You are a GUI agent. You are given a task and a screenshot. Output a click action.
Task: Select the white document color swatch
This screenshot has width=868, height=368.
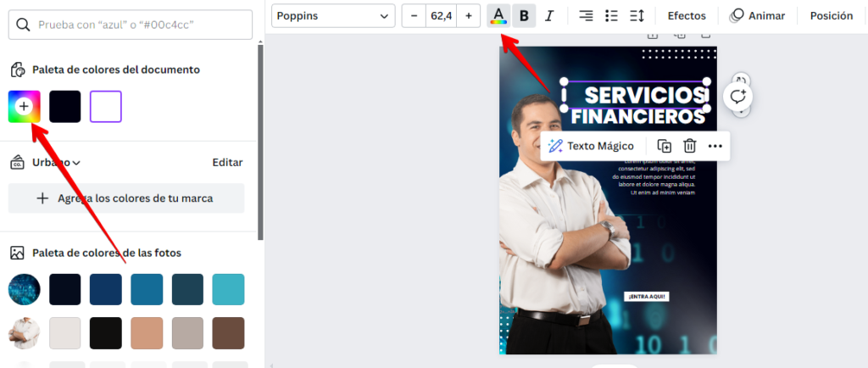click(x=106, y=106)
